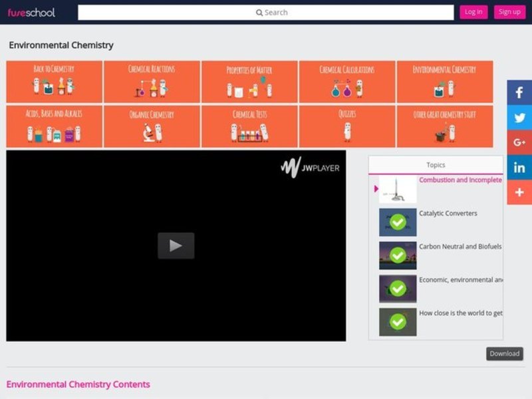Share page via Twitter icon
532x399 pixels.
point(519,118)
